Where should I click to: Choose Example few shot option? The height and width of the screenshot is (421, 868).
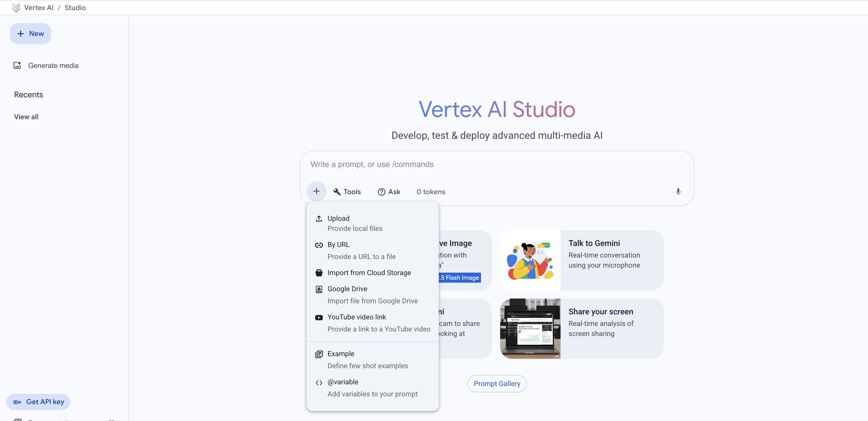(372, 360)
